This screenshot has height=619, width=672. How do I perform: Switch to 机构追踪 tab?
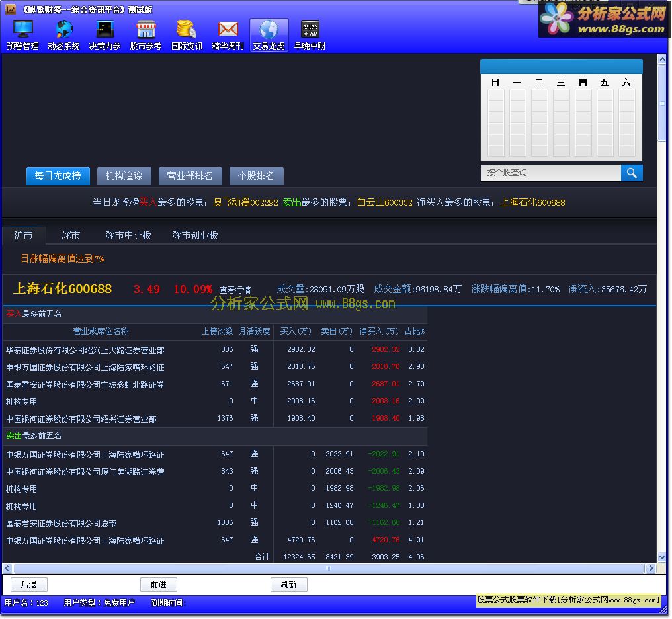pos(124,176)
